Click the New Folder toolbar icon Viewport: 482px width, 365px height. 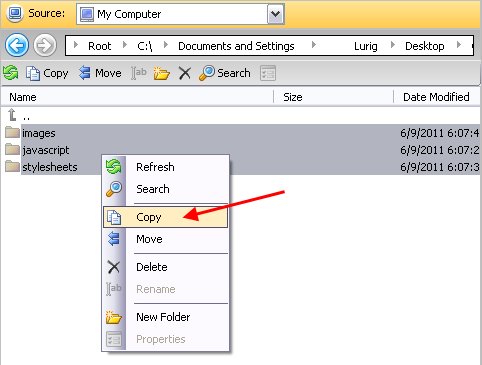click(x=162, y=73)
